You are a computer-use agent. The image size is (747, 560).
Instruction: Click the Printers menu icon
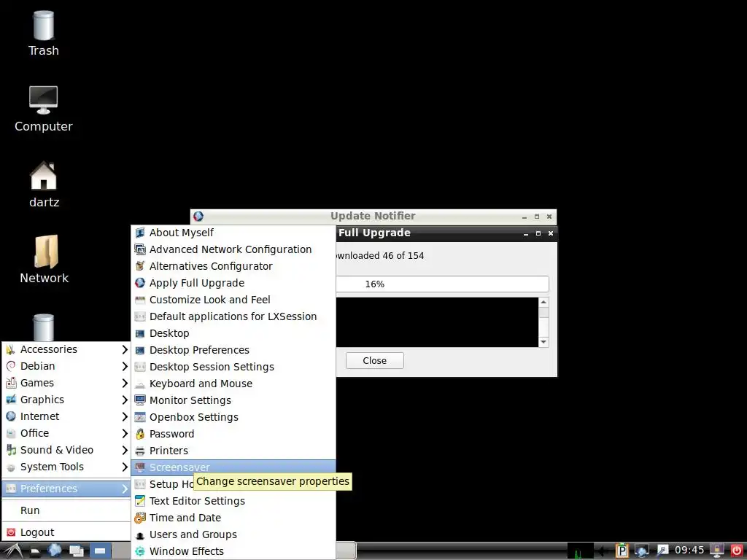click(139, 451)
